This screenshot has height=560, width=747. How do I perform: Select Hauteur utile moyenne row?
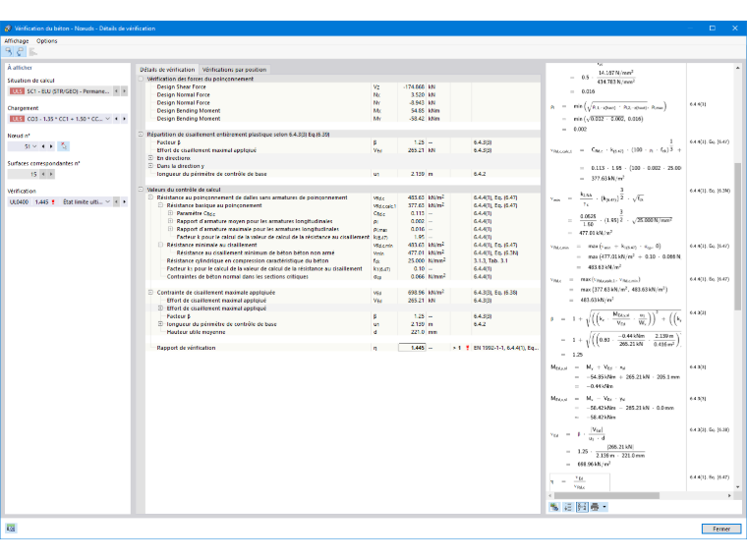point(343,332)
